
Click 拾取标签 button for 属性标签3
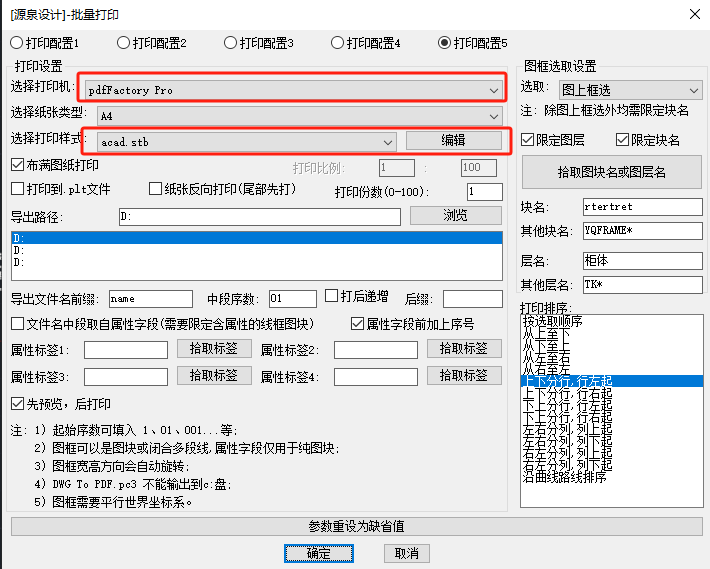pos(214,376)
